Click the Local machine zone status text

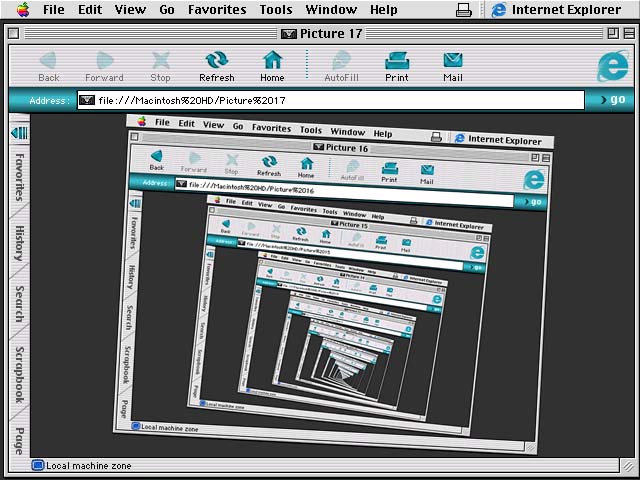point(89,466)
